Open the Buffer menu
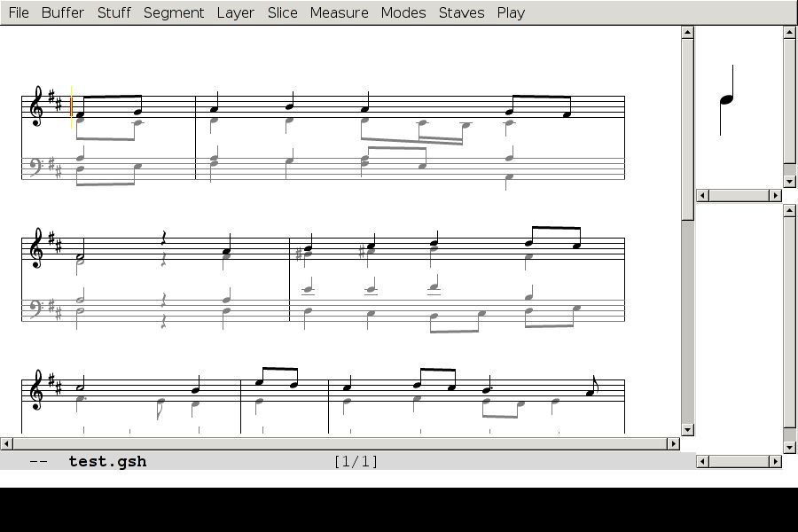The height and width of the screenshot is (532, 798). [x=63, y=12]
